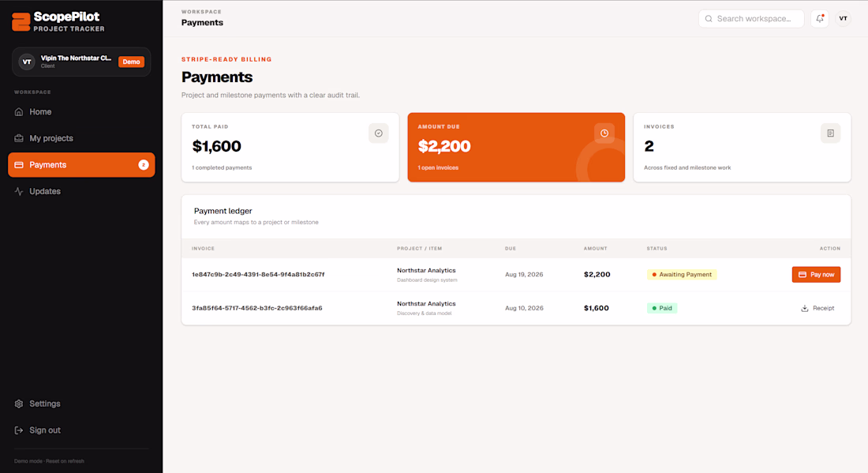Open the VT user avatar menu
868x473 pixels.
pyautogui.click(x=843, y=19)
